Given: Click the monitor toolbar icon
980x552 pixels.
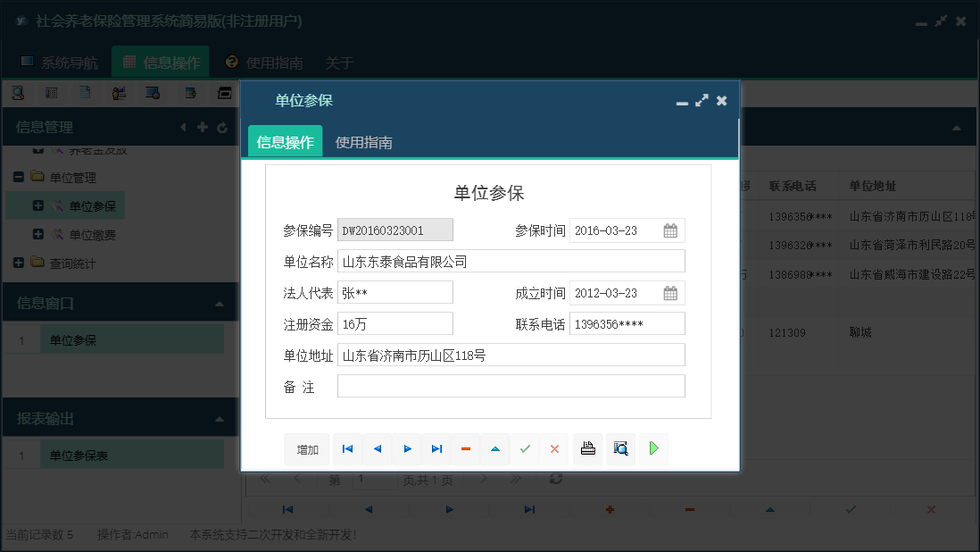Looking at the screenshot, I should point(152,92).
